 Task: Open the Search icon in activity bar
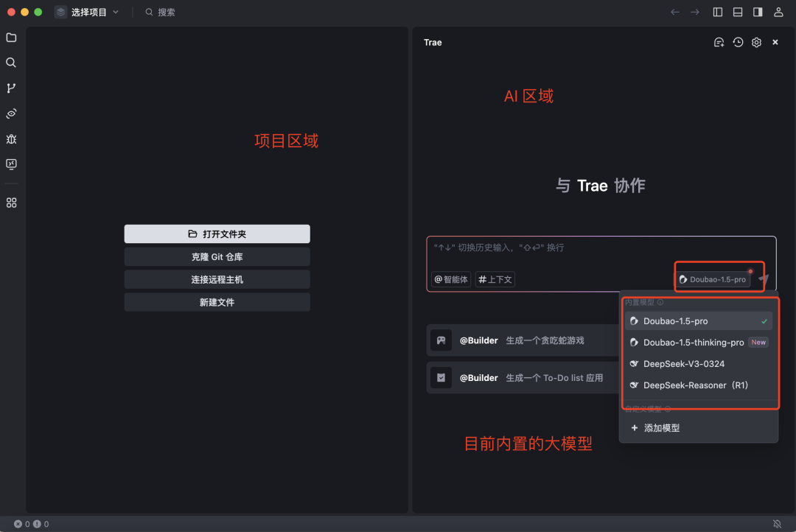coord(11,63)
